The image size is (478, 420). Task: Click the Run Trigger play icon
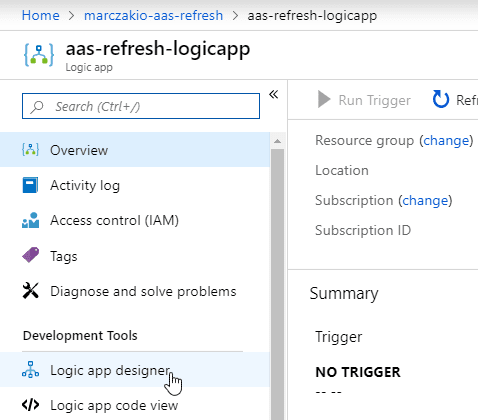click(324, 99)
